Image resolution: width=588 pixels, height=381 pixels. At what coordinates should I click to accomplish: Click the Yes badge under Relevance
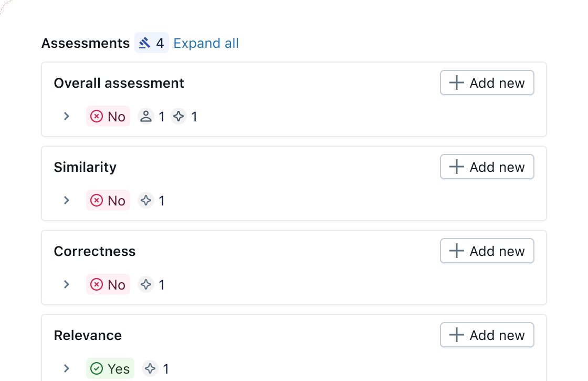click(x=110, y=368)
